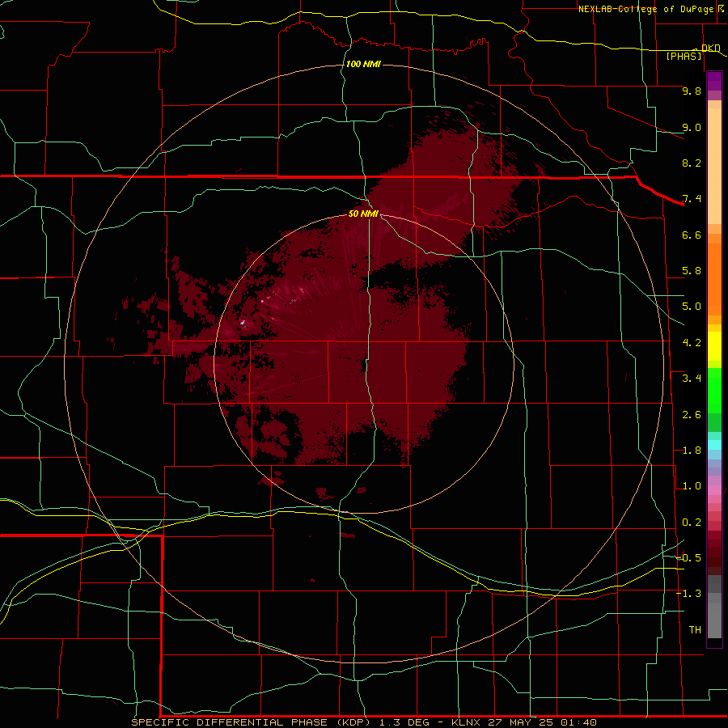Click the 6.6 scale value
Image resolution: width=728 pixels, height=728 pixels.
click(x=692, y=235)
